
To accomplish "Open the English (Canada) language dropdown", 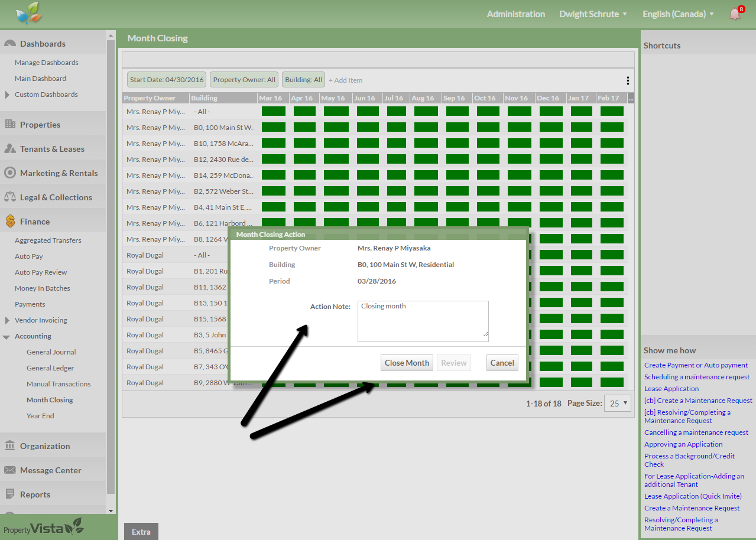I will tap(678, 14).
